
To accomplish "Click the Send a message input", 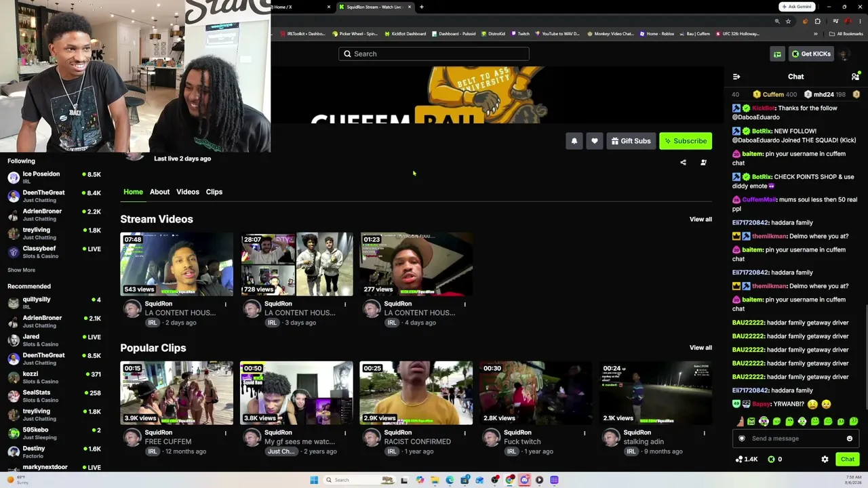I will [795, 439].
